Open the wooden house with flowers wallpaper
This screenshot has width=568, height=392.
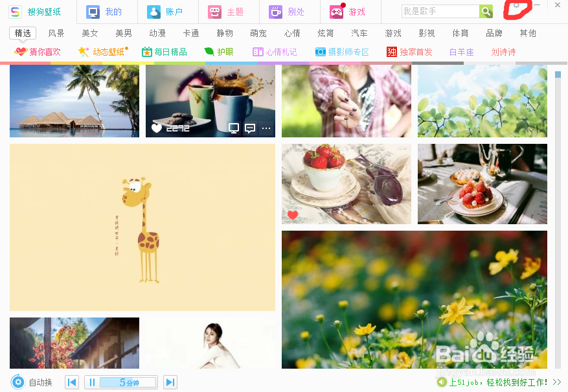coord(74,343)
